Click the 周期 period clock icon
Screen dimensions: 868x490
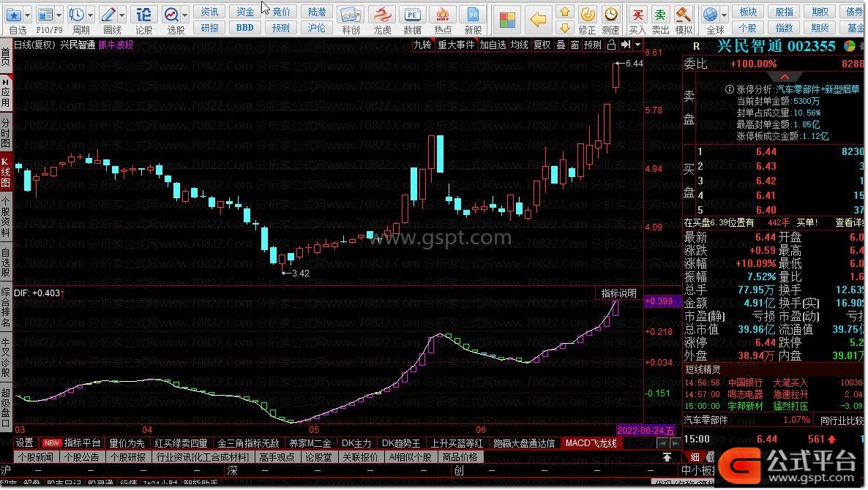[76, 15]
